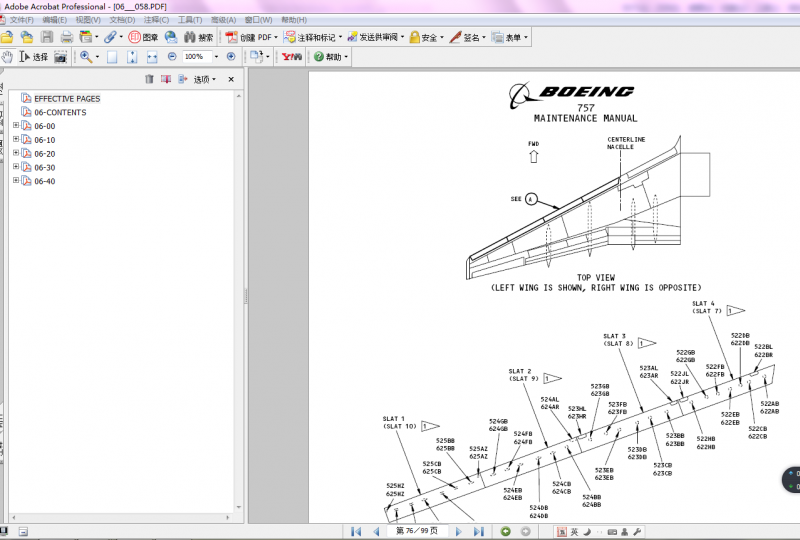Close the bookmarks panel with X
This screenshot has height=540, width=800.
pyautogui.click(x=231, y=79)
